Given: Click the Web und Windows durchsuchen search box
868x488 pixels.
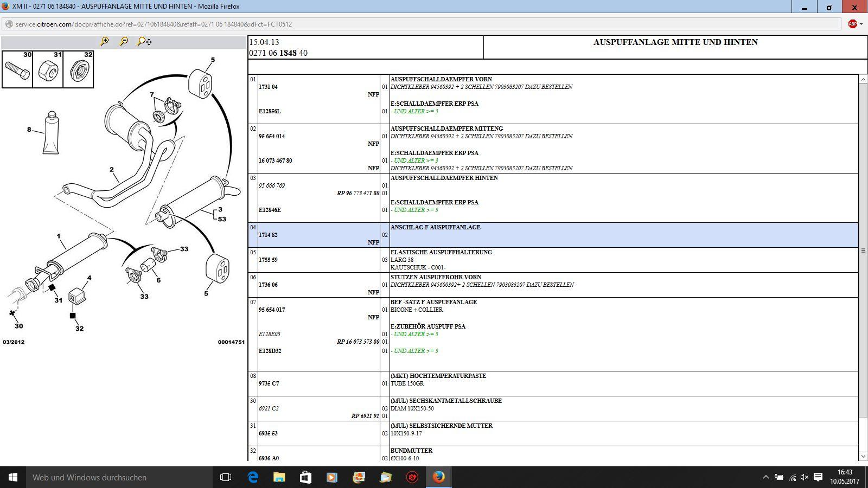Looking at the screenshot, I should click(x=119, y=477).
